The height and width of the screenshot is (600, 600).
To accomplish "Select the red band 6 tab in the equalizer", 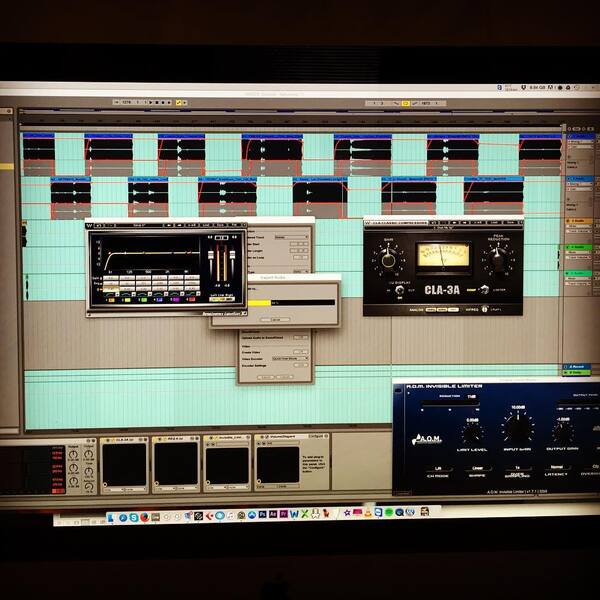I will click(191, 299).
